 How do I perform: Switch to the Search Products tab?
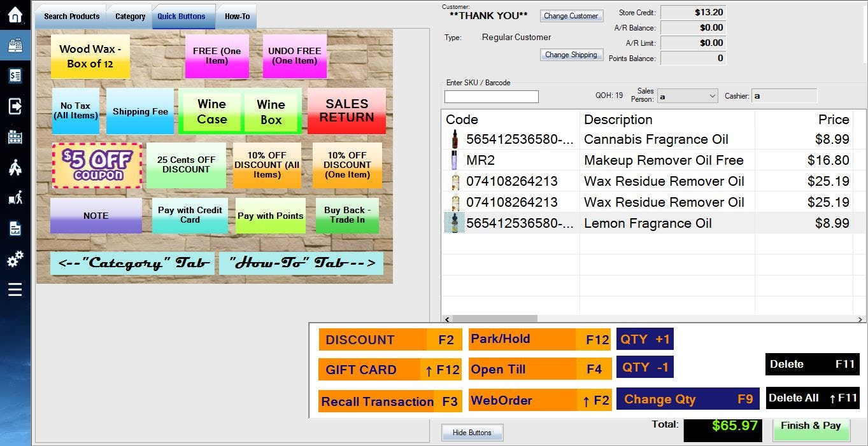71,17
